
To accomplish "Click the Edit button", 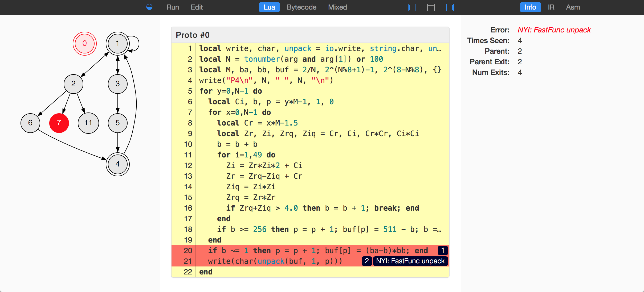I will coord(197,7).
